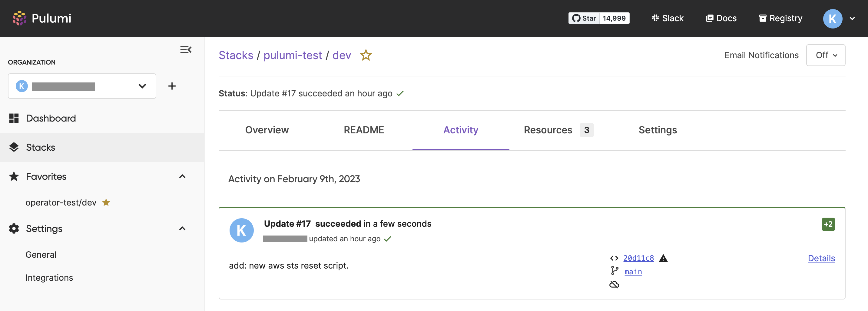Add a new organization with plus icon
This screenshot has width=868, height=311.
[x=172, y=86]
